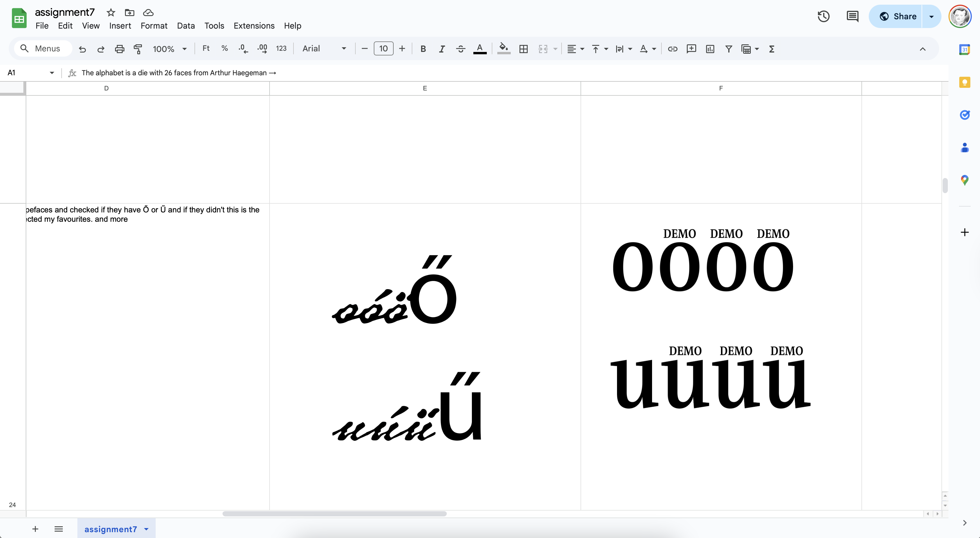Image resolution: width=980 pixels, height=538 pixels.
Task: Toggle bold formatting
Action: pos(423,49)
